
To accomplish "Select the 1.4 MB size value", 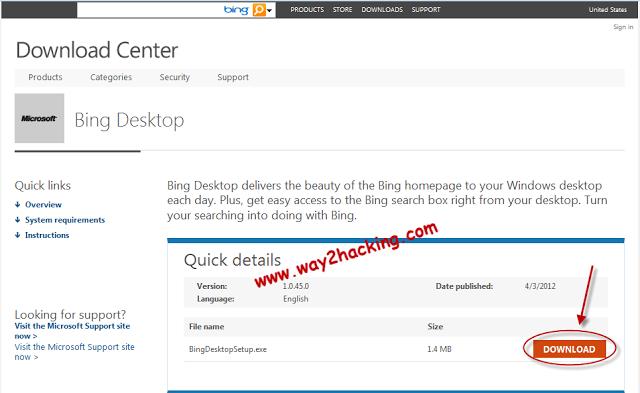I will click(x=439, y=349).
